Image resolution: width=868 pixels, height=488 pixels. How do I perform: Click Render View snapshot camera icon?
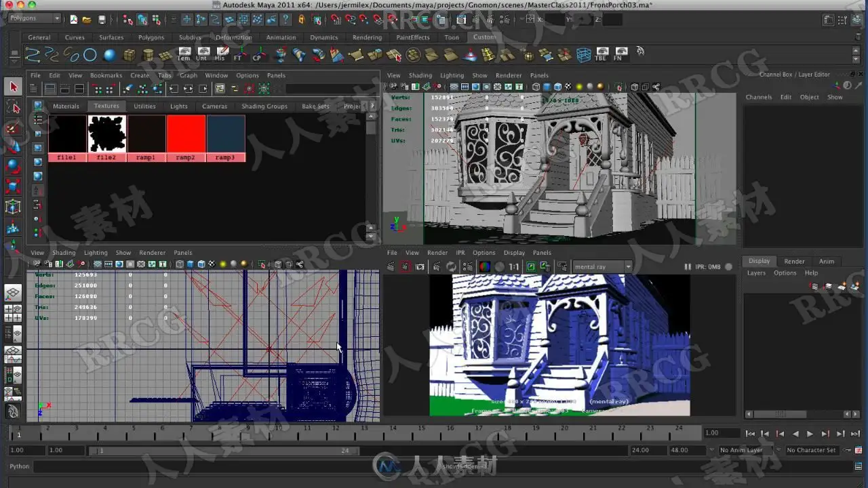(420, 266)
